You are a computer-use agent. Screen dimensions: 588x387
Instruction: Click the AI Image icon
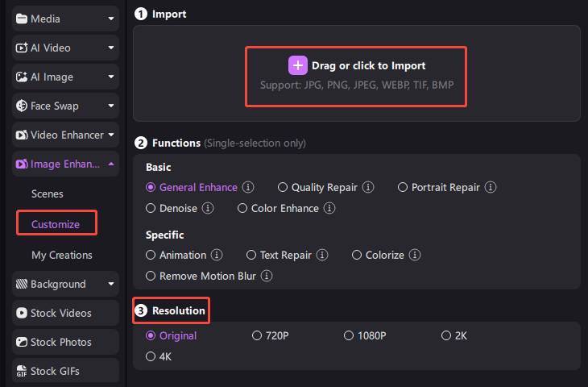pos(22,77)
